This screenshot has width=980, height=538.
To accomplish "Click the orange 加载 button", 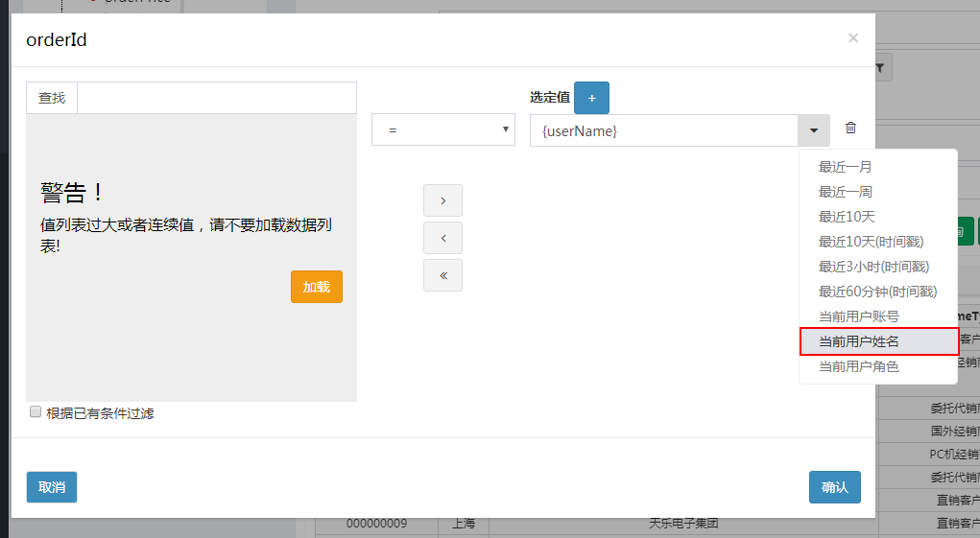I will point(316,287).
